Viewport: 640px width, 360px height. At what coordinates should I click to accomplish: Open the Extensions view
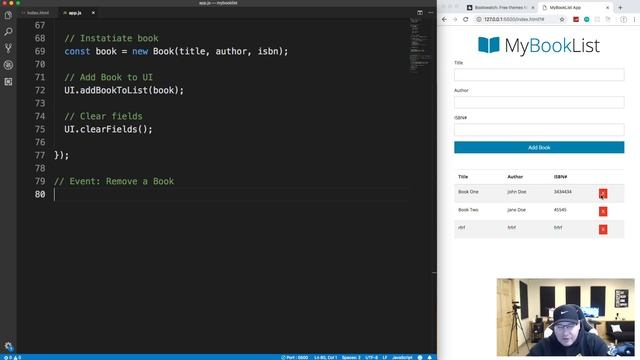8,82
